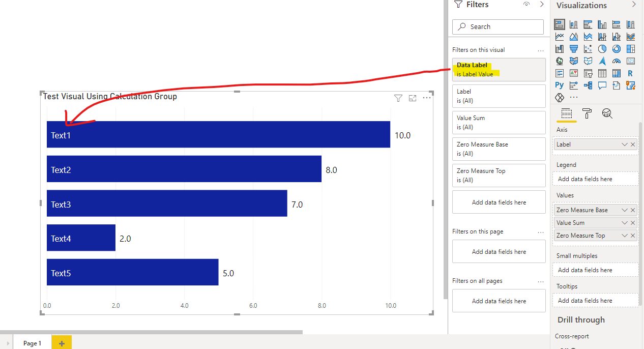Add an R script visual
The image size is (644, 349).
[630, 73]
